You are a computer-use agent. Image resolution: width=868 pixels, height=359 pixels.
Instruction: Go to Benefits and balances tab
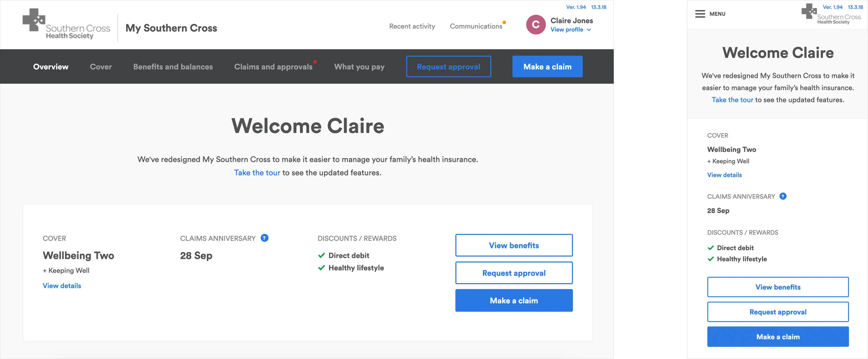coord(173,67)
